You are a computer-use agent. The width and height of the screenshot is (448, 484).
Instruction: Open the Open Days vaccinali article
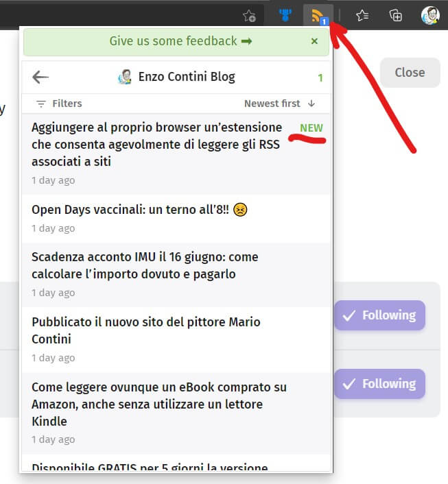tap(139, 209)
